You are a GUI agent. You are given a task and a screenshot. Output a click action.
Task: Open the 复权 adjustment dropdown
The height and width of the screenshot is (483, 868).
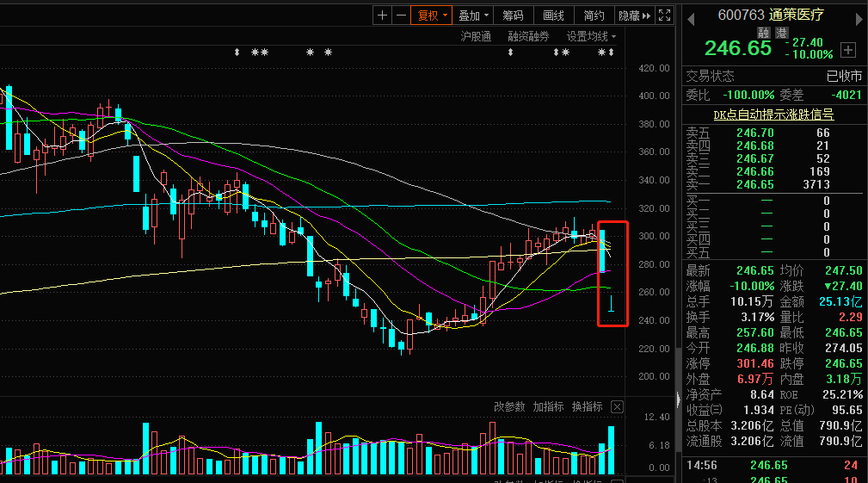coord(431,15)
